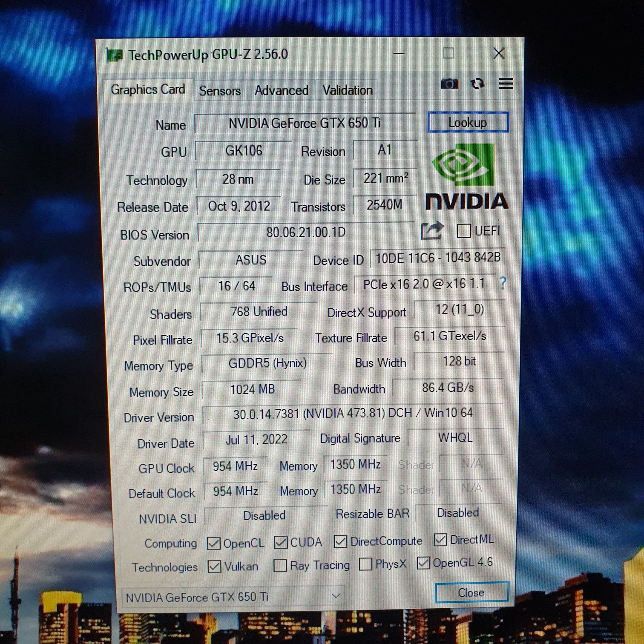Screen dimensions: 644x644
Task: Click the Subvendor value ASUS
Action: 251,260
